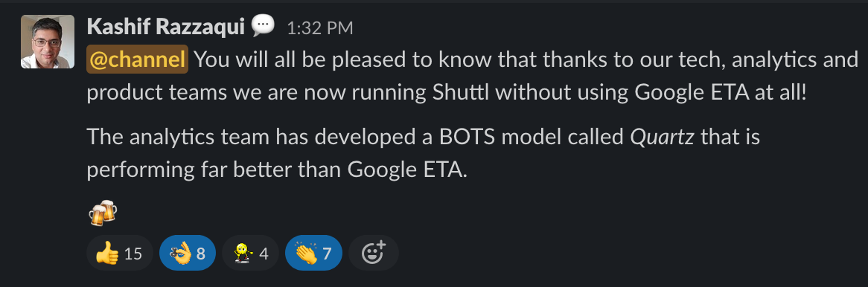Click the count 8 on OK hand reaction
The image size is (868, 287).
tap(201, 254)
